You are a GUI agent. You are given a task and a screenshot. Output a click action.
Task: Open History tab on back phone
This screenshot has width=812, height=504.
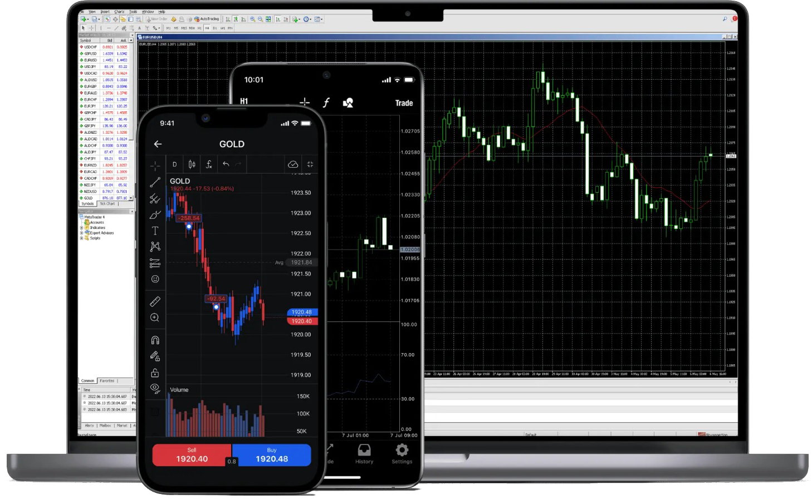[364, 454]
